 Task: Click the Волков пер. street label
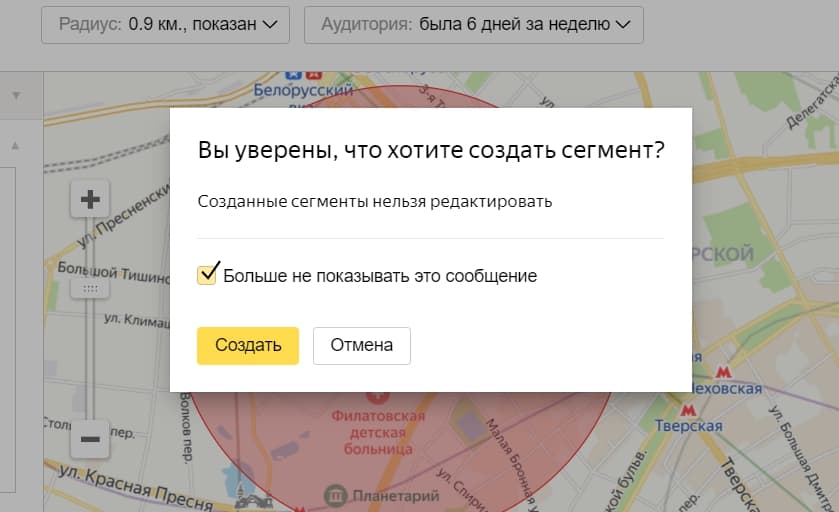186,427
